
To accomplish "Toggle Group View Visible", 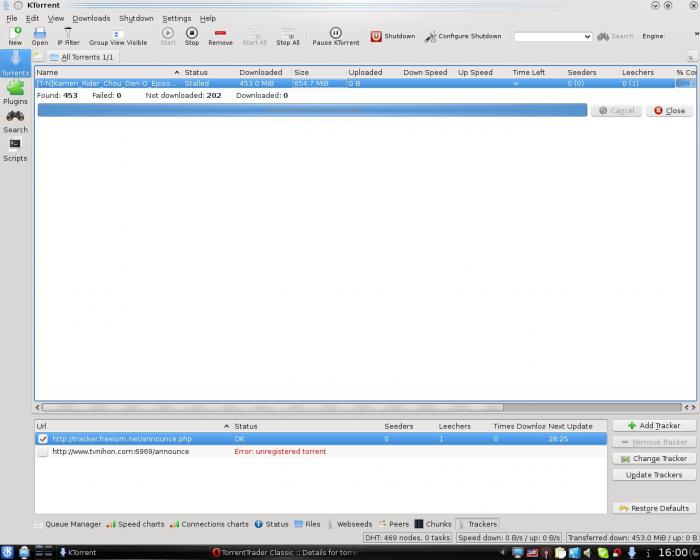I will (x=118, y=36).
